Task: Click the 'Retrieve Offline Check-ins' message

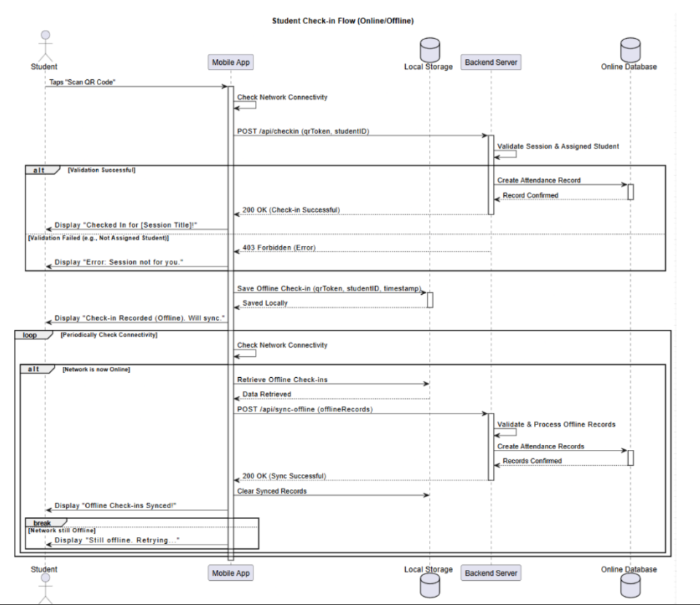Action: (x=282, y=380)
